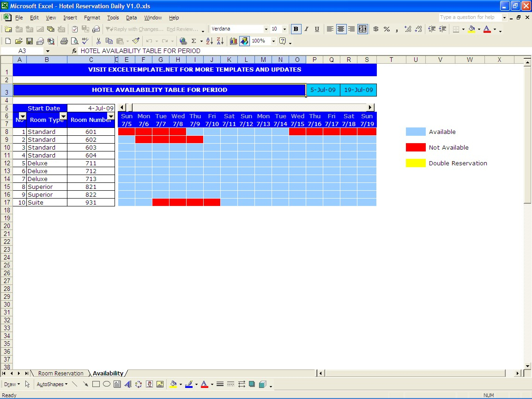Screen dimensions: 532x399
Task: Open the AutoShapes menu button
Action: click(x=52, y=384)
